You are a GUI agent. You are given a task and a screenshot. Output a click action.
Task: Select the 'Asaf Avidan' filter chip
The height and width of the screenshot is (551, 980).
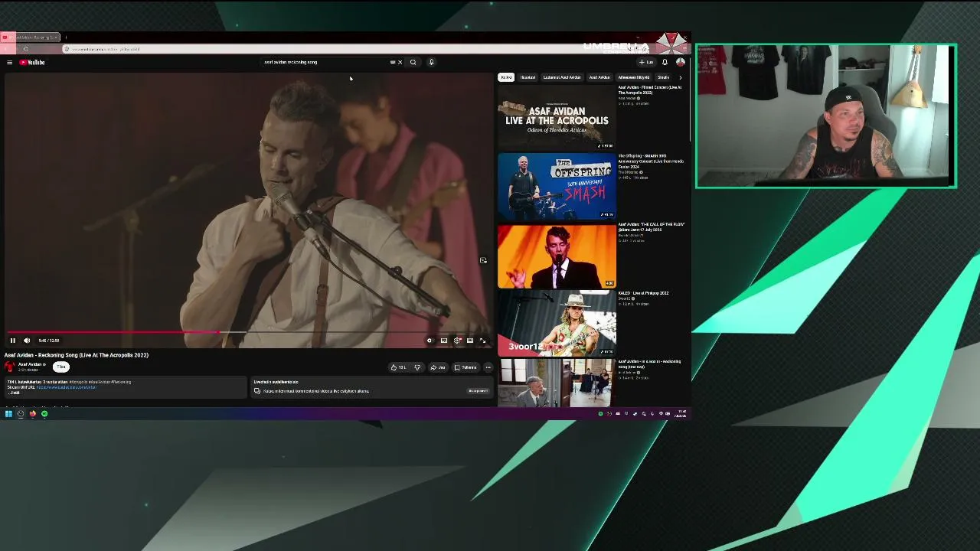click(x=599, y=77)
